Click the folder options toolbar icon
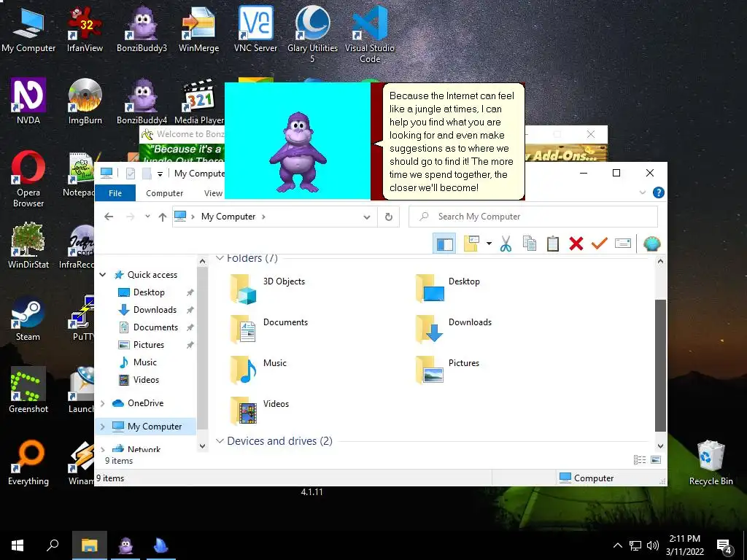The height and width of the screenshot is (560, 747). [x=471, y=244]
